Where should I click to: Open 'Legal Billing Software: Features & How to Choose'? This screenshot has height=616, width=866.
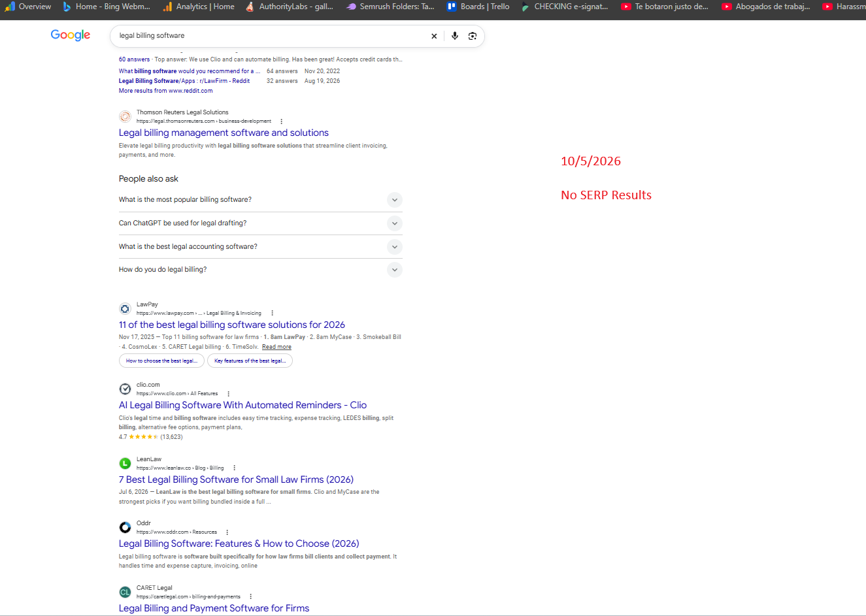coord(239,543)
